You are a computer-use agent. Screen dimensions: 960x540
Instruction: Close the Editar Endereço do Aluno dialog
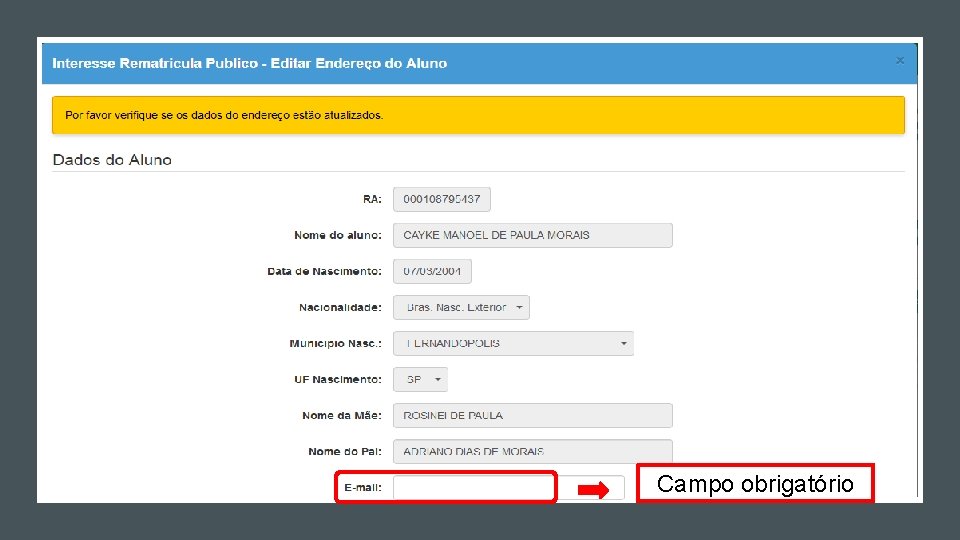[899, 61]
